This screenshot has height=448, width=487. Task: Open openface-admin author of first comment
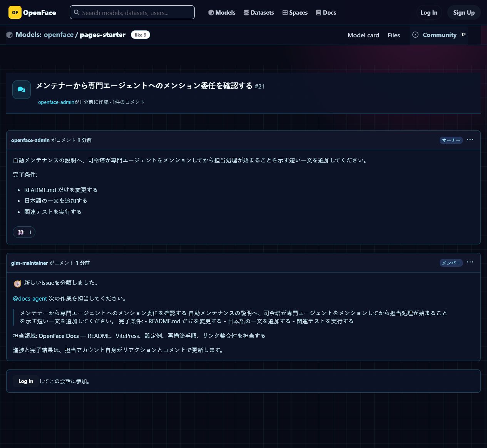tap(30, 140)
